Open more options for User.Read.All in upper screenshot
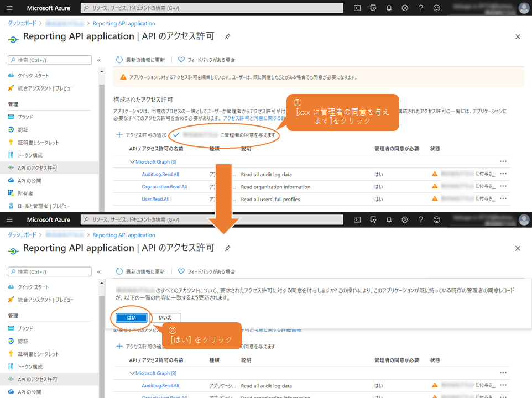The height and width of the screenshot is (398, 532). click(503, 198)
